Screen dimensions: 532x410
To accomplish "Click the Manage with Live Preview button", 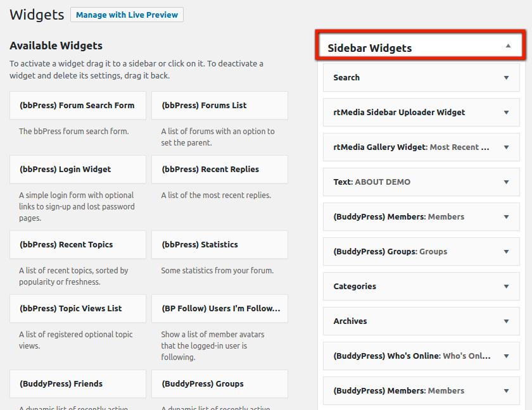I will tap(127, 15).
